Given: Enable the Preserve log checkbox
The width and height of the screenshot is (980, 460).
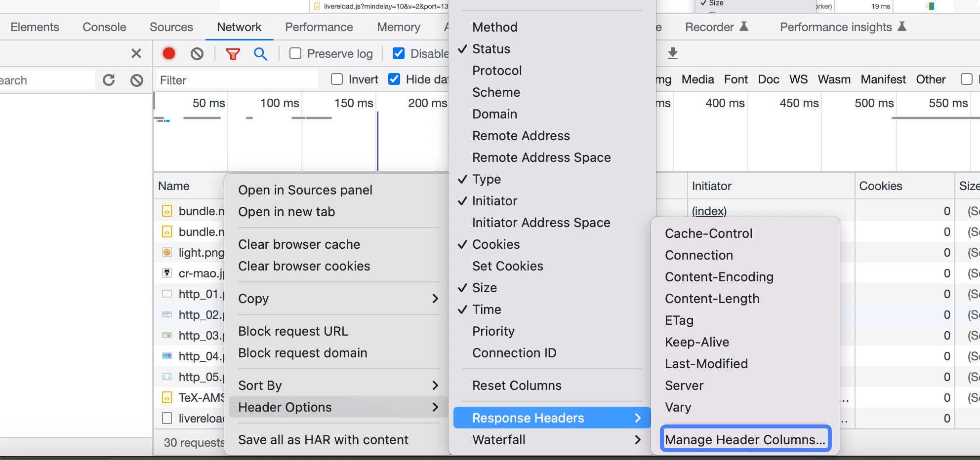Looking at the screenshot, I should tap(295, 53).
